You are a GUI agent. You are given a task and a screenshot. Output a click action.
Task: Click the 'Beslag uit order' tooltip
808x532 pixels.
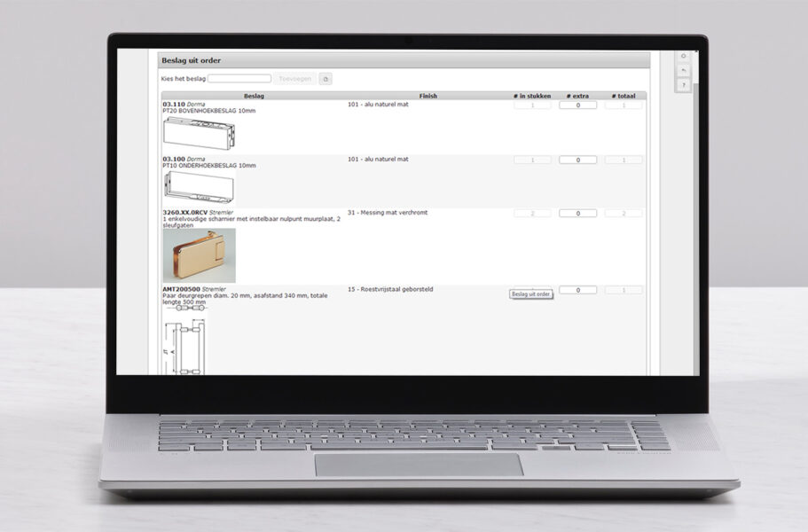(531, 294)
